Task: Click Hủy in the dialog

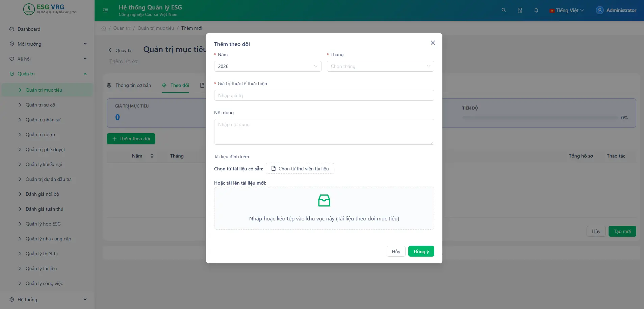Action: coord(396,251)
